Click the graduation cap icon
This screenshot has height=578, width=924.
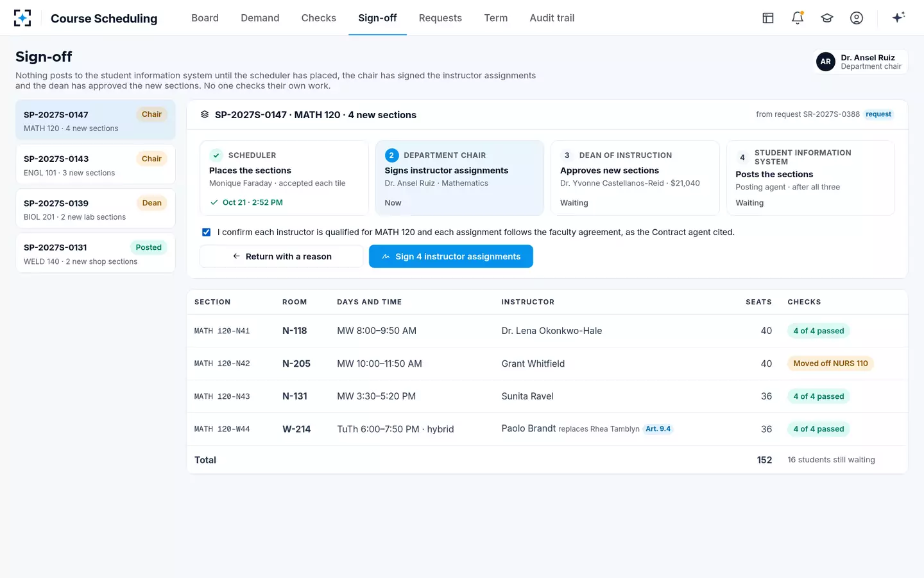pos(827,18)
